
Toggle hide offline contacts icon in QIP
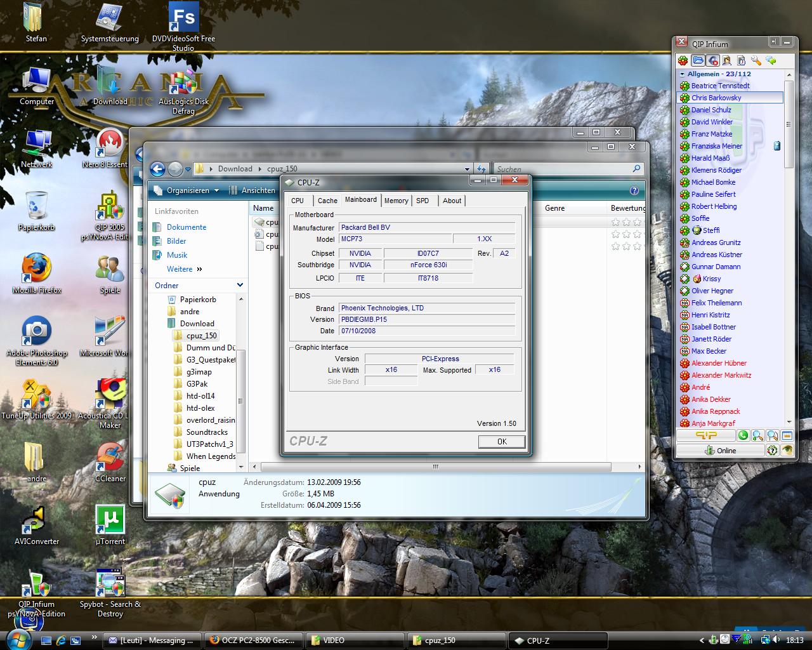pos(713,61)
